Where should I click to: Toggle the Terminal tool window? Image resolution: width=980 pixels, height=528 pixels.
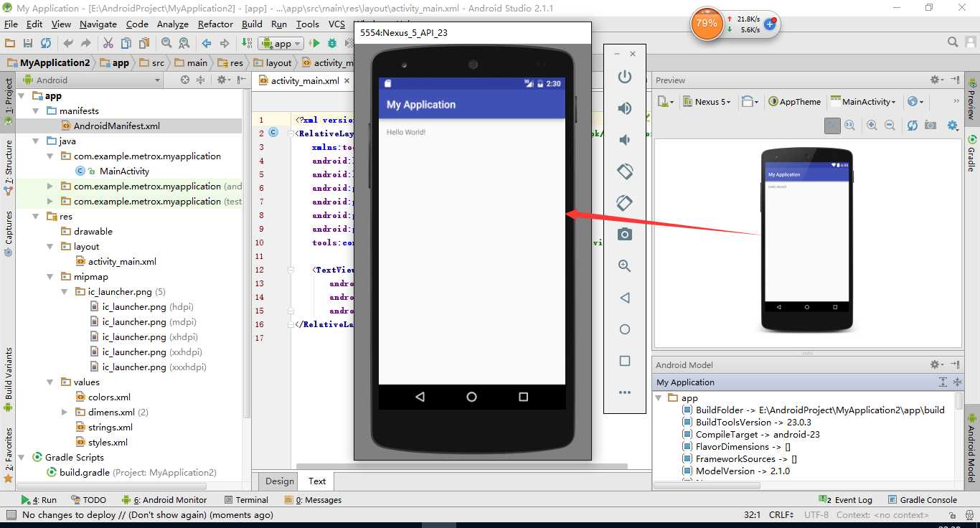(x=246, y=500)
